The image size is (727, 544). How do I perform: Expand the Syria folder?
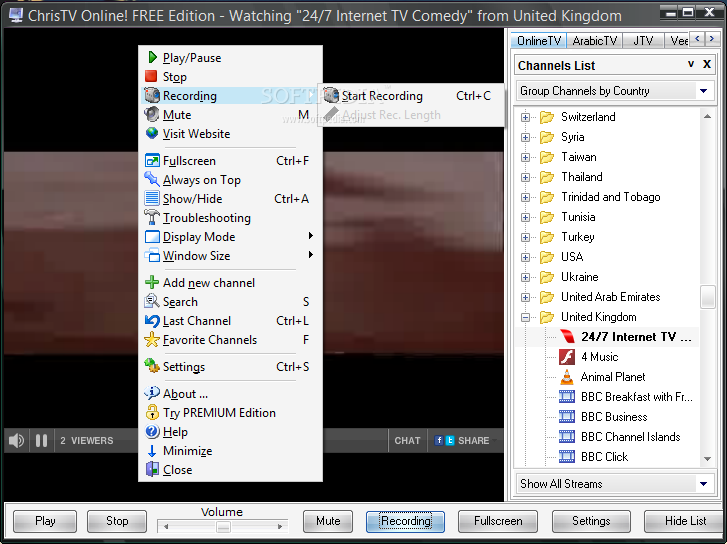click(x=525, y=137)
